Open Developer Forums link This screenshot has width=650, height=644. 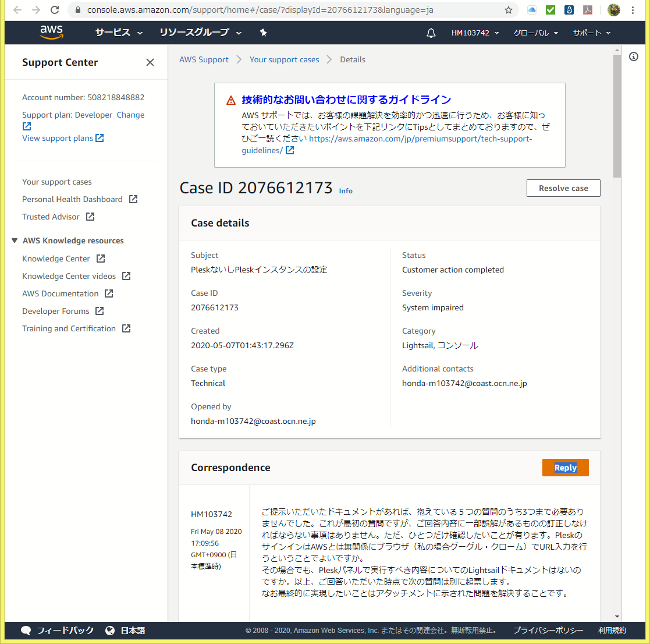[x=55, y=311]
